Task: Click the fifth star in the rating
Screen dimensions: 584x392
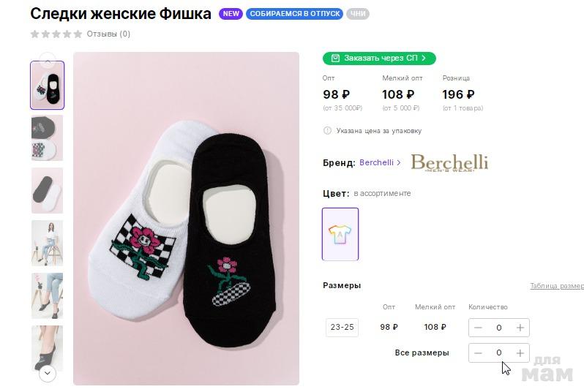Action: click(78, 34)
